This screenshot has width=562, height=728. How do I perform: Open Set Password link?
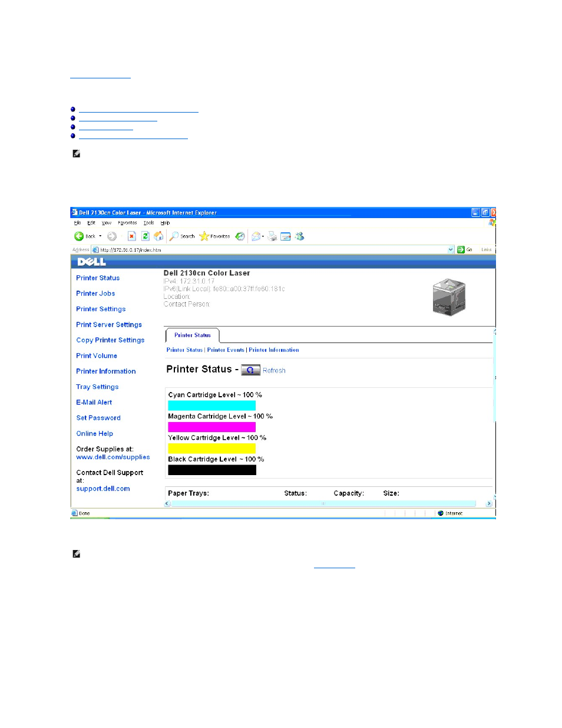pyautogui.click(x=98, y=418)
